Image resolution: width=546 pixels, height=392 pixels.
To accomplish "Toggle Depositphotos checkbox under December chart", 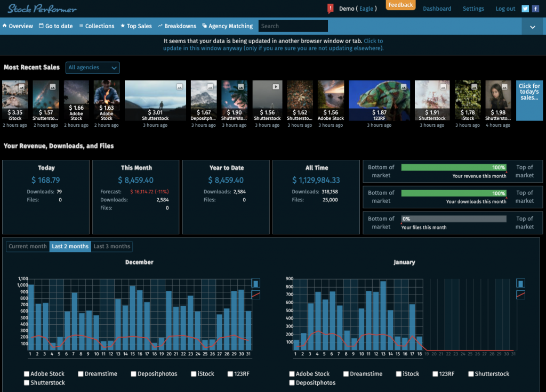I will tap(133, 374).
